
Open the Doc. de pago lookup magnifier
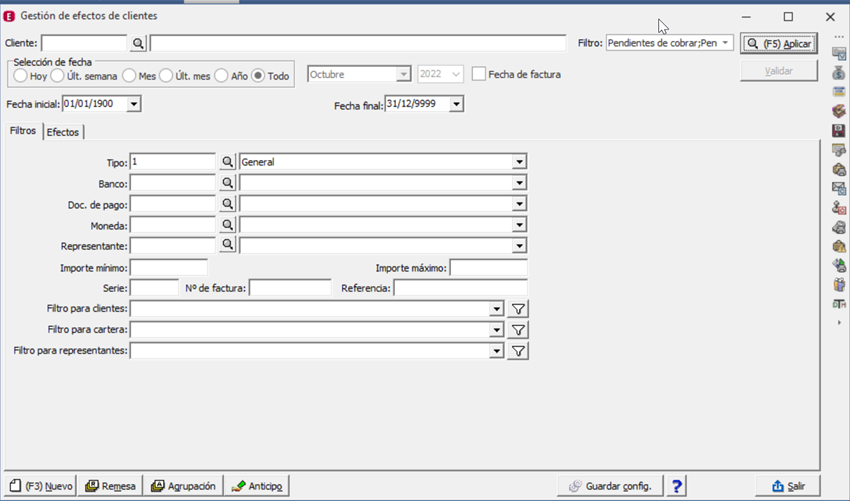tap(227, 204)
